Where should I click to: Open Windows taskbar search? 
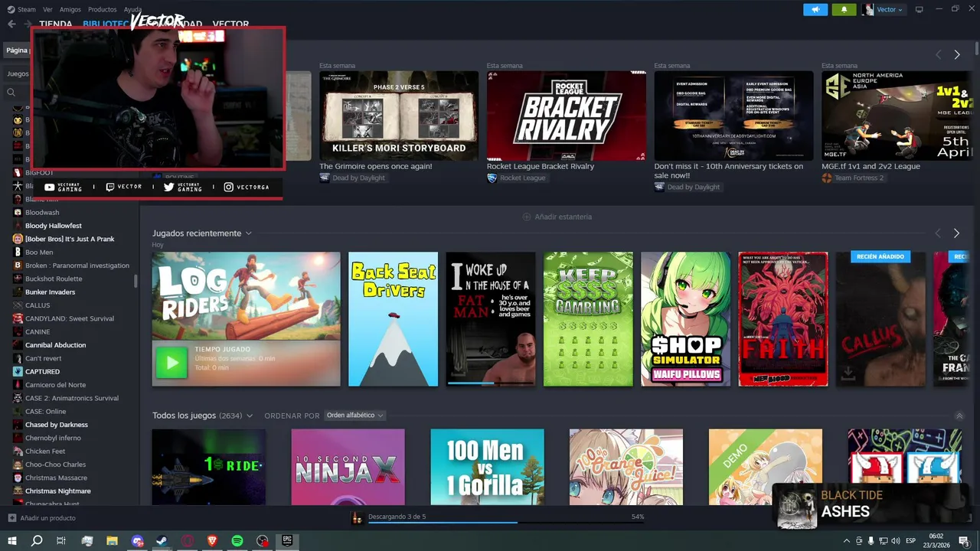[37, 541]
